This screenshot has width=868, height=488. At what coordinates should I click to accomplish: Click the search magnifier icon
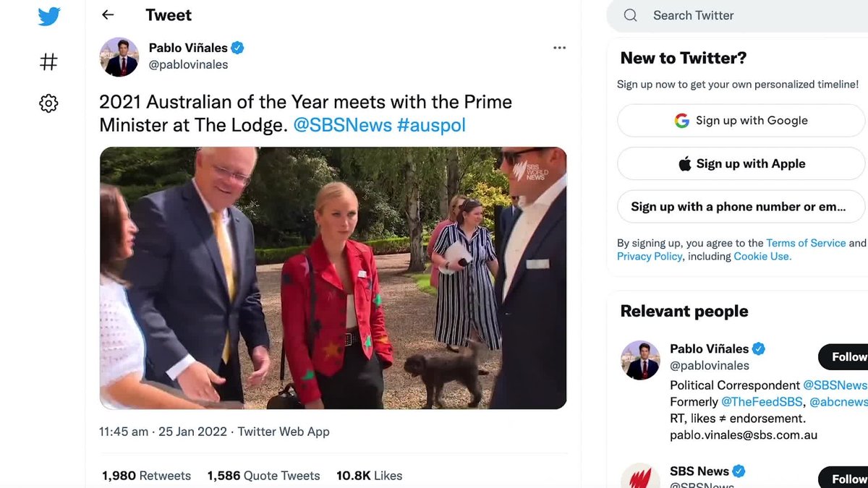pyautogui.click(x=630, y=14)
